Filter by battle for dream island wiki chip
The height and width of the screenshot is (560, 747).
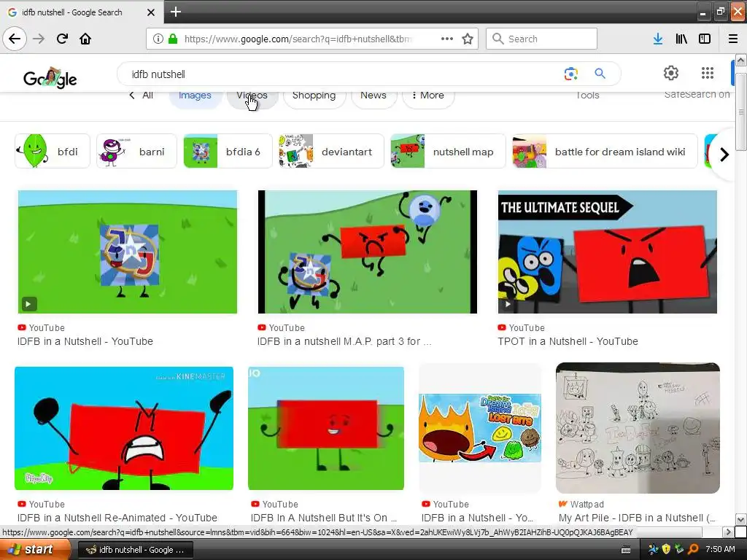coord(605,152)
